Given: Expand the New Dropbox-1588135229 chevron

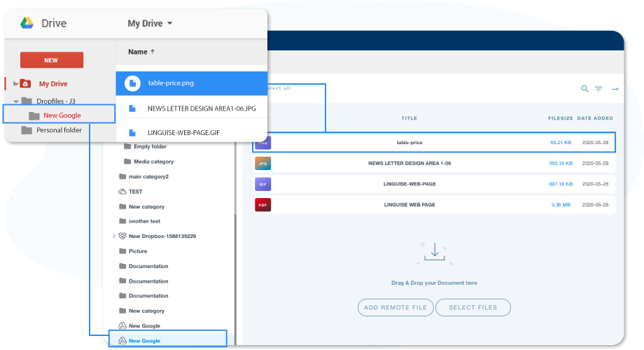Looking at the screenshot, I should (114, 236).
